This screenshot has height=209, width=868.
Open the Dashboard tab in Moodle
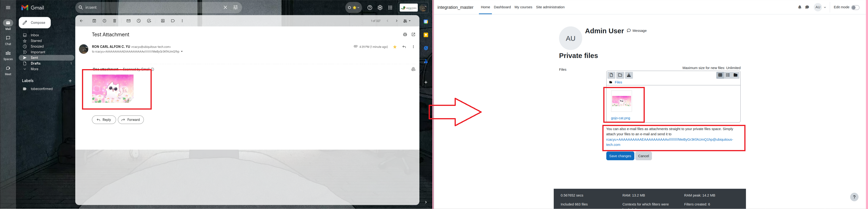point(502,7)
